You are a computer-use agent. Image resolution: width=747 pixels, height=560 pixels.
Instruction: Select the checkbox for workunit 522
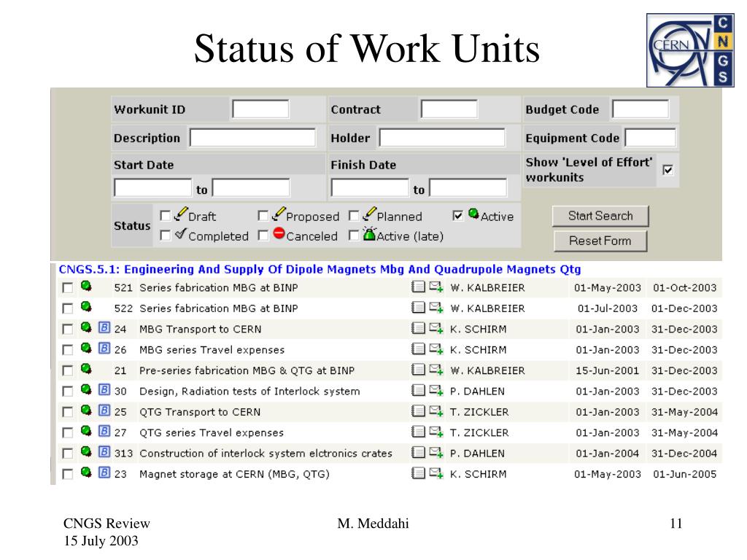pyautogui.click(x=68, y=308)
